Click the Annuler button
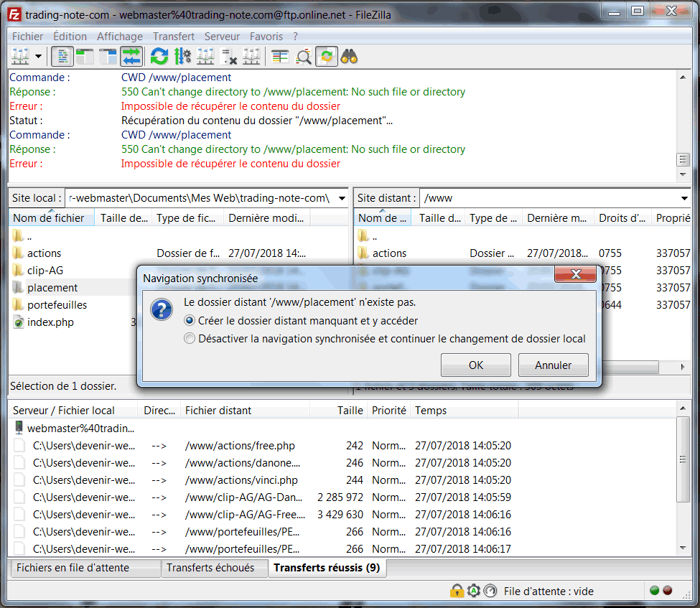The image size is (700, 608). 553,365
